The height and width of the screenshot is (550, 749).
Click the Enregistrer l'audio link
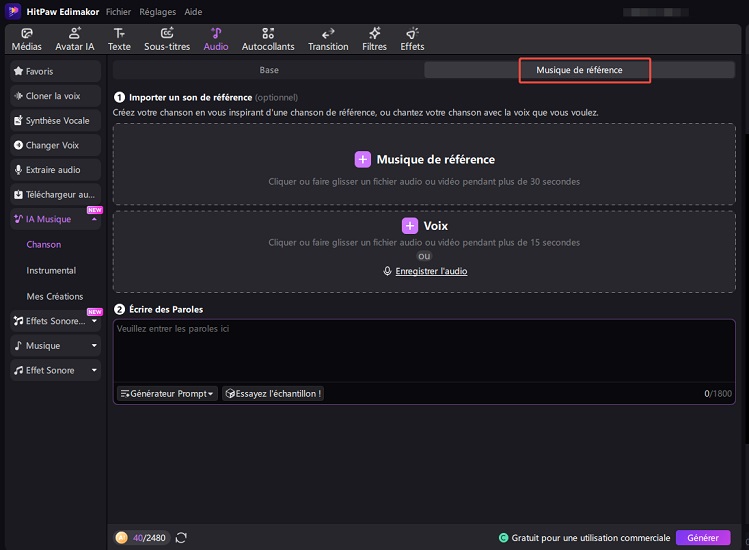tap(430, 272)
